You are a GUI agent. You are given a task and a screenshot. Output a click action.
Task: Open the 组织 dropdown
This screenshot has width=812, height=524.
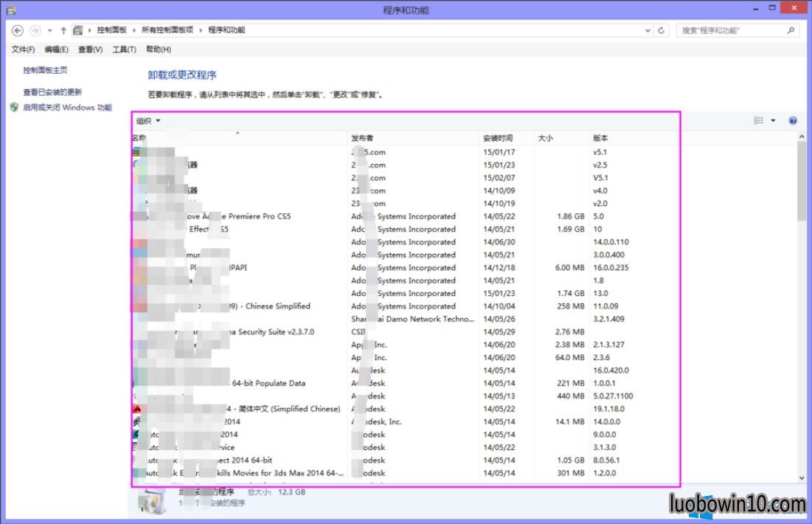point(148,121)
